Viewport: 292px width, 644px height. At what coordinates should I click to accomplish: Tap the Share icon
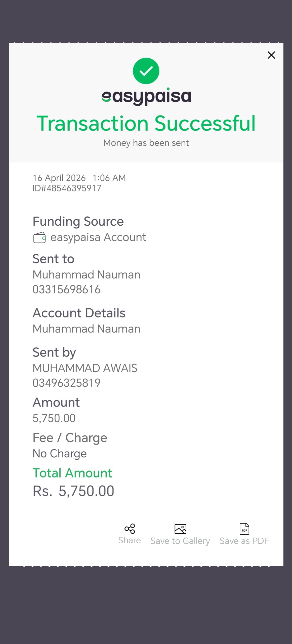[x=130, y=529]
